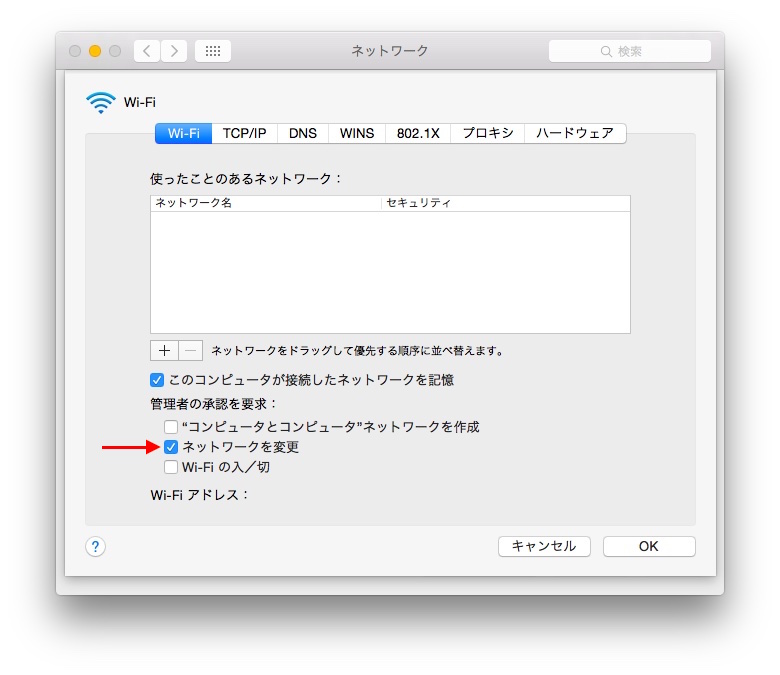Click the OK button
Screen dimensions: 780x675
[x=649, y=547]
